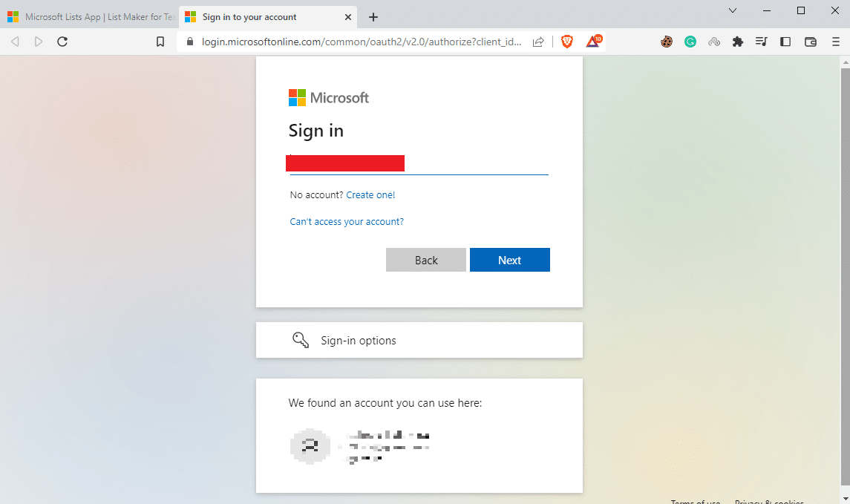Open Sign-in options
The image size is (850, 504).
click(419, 341)
